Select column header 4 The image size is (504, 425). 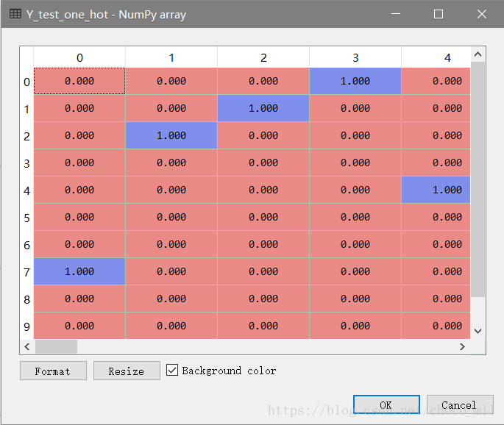click(x=436, y=57)
